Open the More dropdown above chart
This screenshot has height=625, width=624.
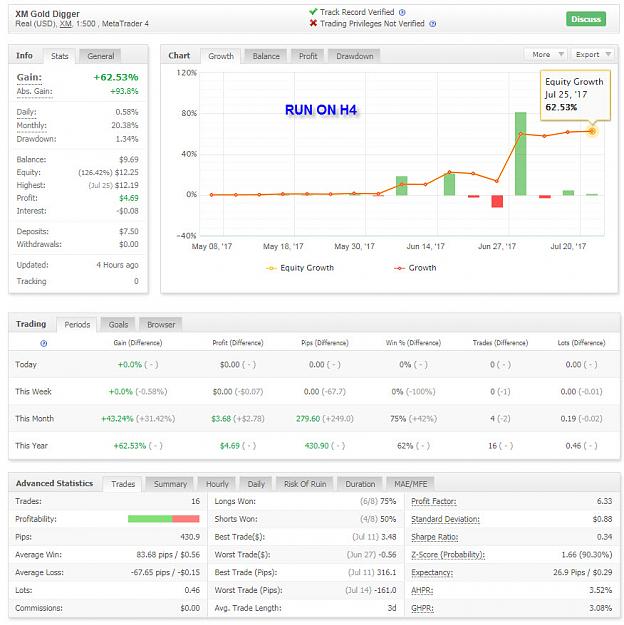(x=546, y=54)
